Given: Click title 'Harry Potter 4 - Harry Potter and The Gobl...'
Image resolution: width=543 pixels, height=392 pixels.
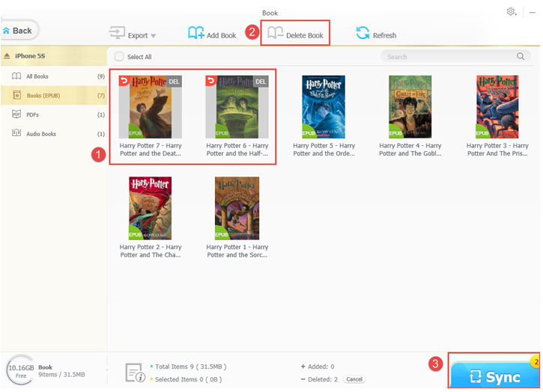Looking at the screenshot, I should [x=410, y=150].
